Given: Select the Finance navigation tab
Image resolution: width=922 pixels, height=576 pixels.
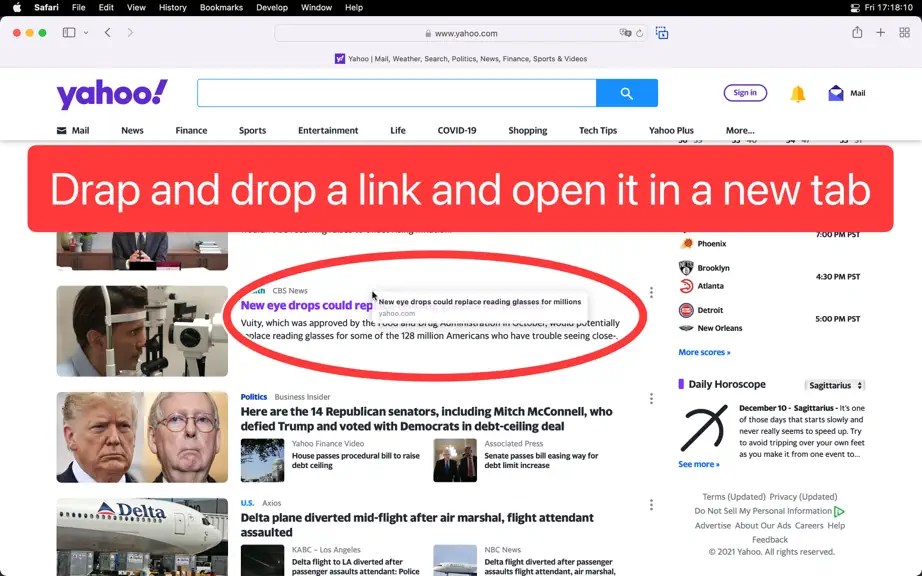Looking at the screenshot, I should click(191, 130).
